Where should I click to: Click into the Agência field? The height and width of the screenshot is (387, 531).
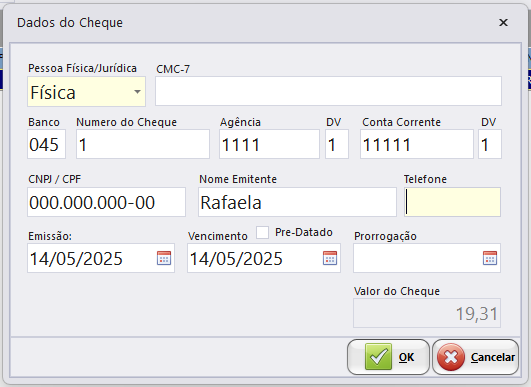269,144
